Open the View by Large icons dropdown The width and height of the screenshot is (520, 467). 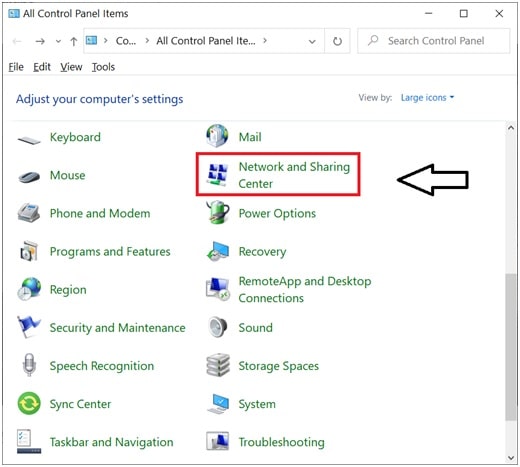click(427, 98)
